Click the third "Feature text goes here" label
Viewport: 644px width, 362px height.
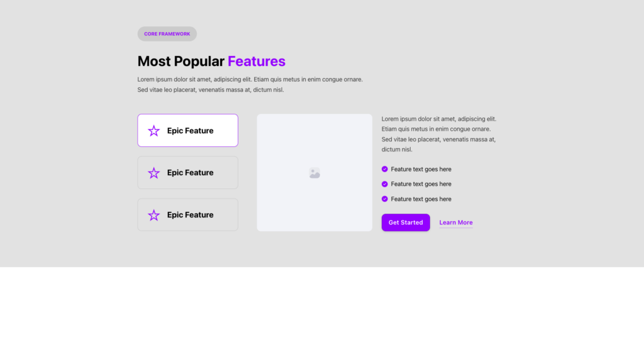[x=421, y=199]
